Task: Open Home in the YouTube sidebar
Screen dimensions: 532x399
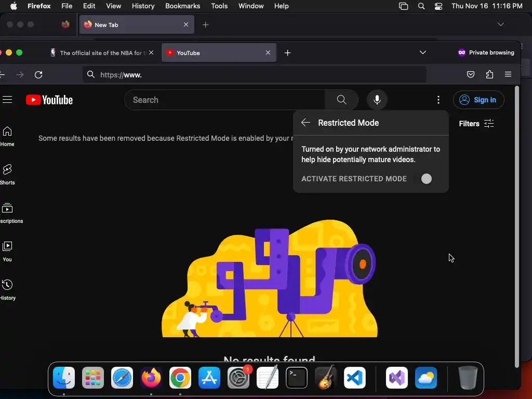Action: click(7, 137)
